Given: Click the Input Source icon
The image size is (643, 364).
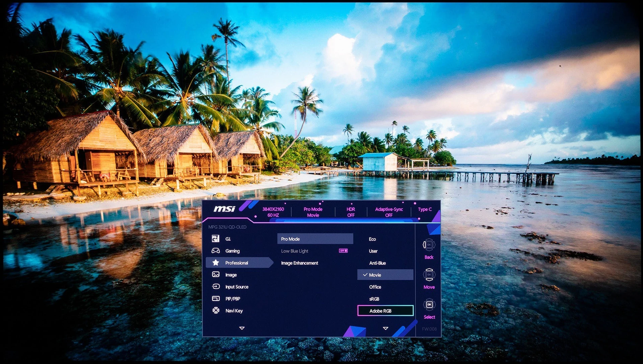Looking at the screenshot, I should (x=216, y=287).
